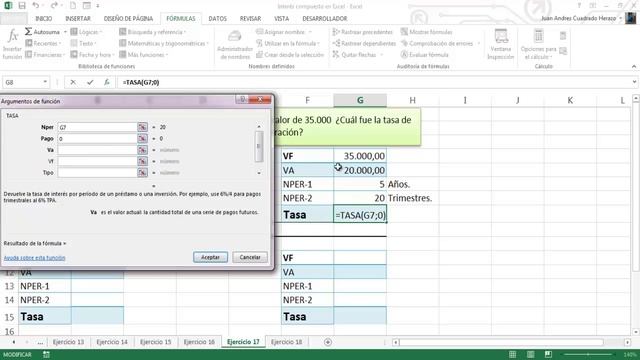This screenshot has height=360, width=640.
Task: Click the formula bar text =TASA(G7;0)
Action: [141, 82]
